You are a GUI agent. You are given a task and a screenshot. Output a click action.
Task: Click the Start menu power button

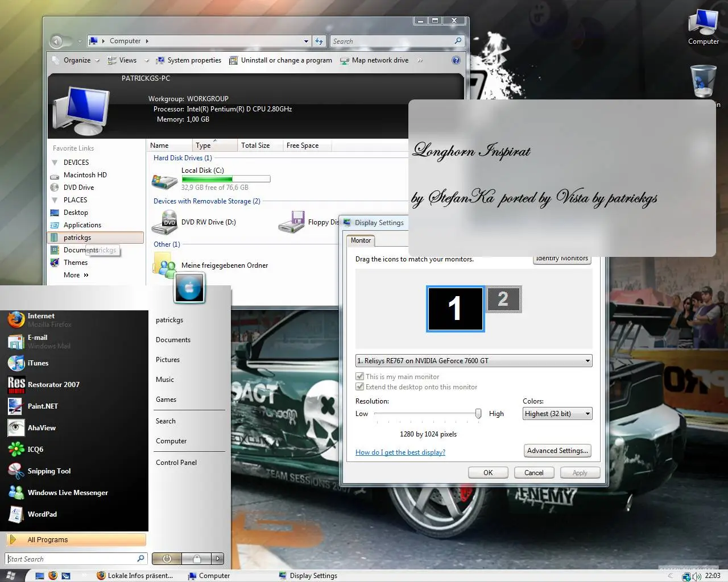tap(167, 559)
